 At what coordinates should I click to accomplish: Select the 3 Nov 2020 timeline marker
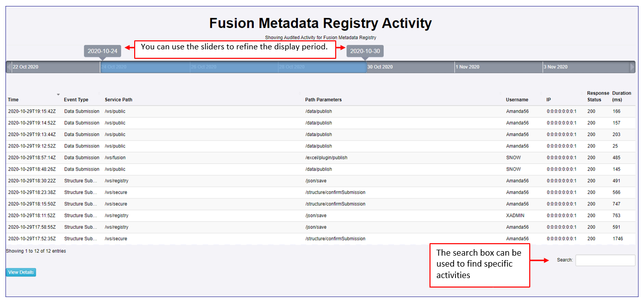pos(556,67)
